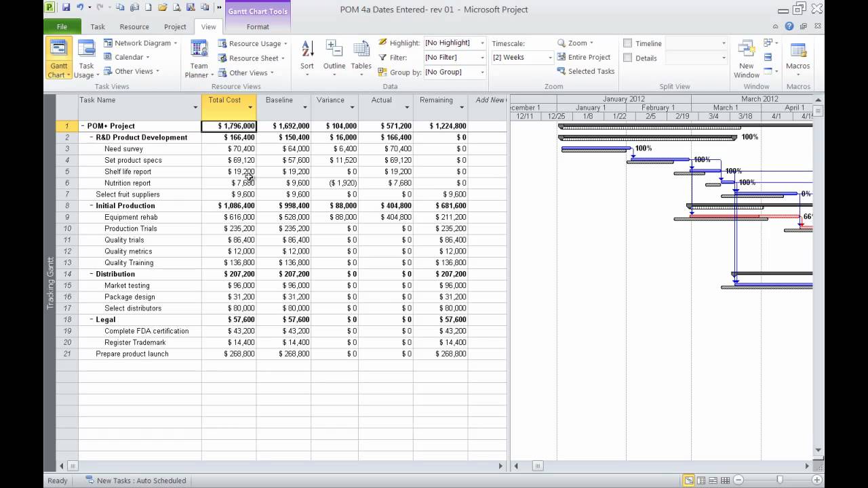Click the blank New document icon

(149, 7)
